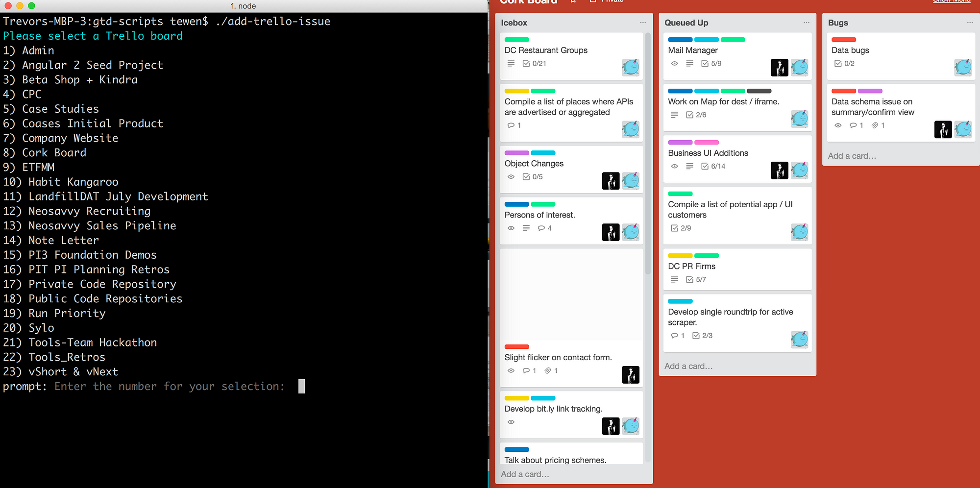Click description icon on Persons of interest card

point(526,228)
